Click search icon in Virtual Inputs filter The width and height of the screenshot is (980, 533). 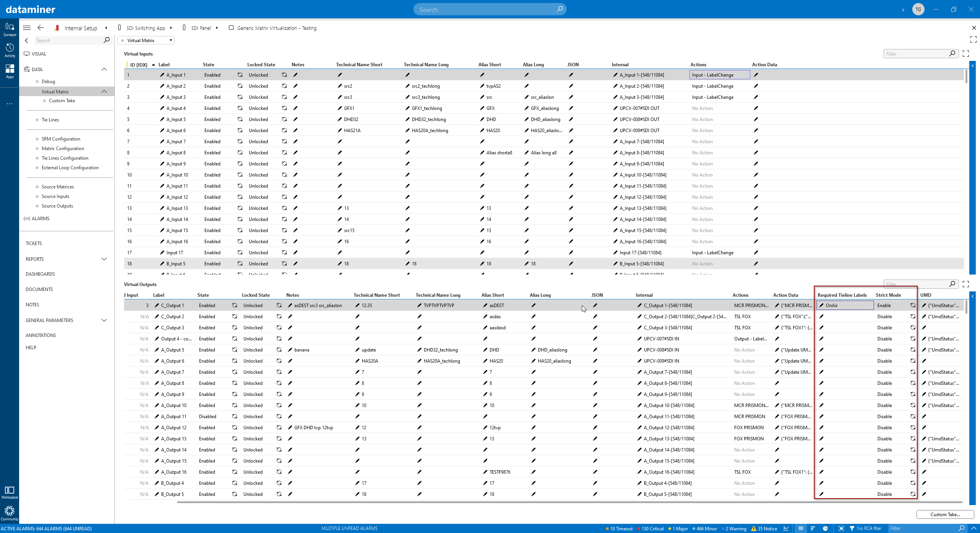[x=952, y=54]
